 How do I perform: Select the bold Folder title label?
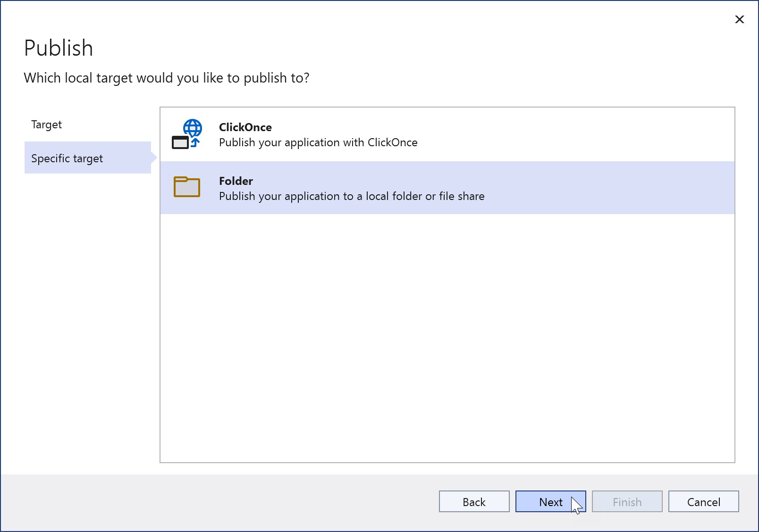(x=236, y=181)
